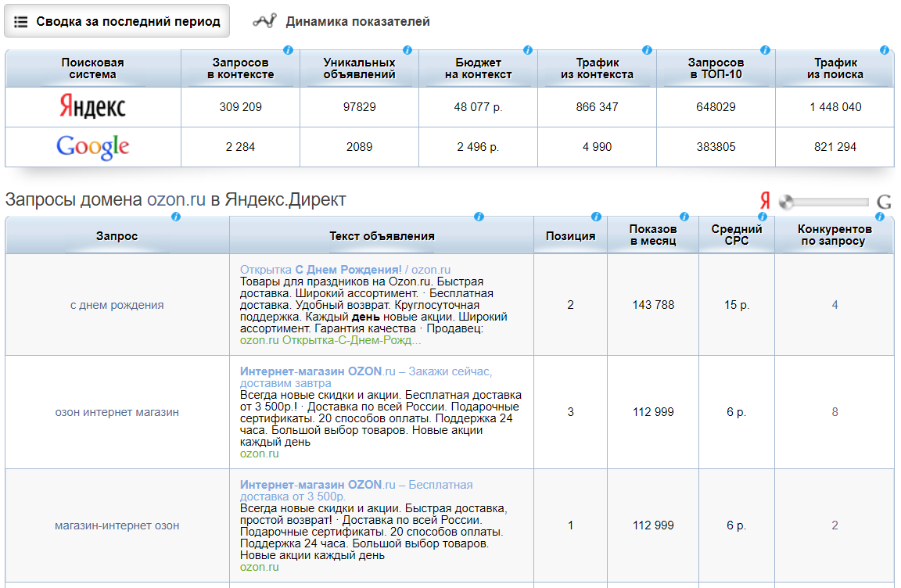This screenshot has height=588, width=901.
Task: Click Google unique ads value 2089
Action: [x=359, y=147]
